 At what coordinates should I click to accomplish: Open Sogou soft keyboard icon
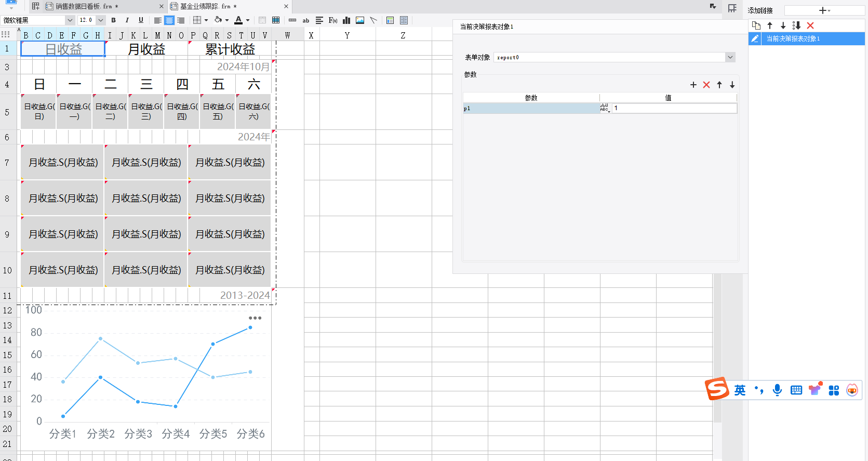click(796, 390)
